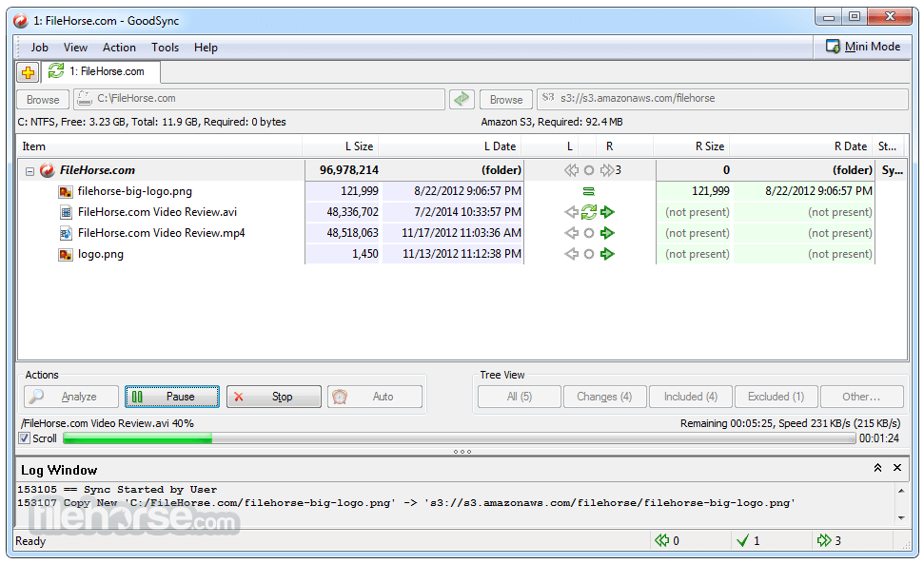
Task: Click left arrow for FileHorse.com Video Review.mp4
Action: [x=571, y=233]
